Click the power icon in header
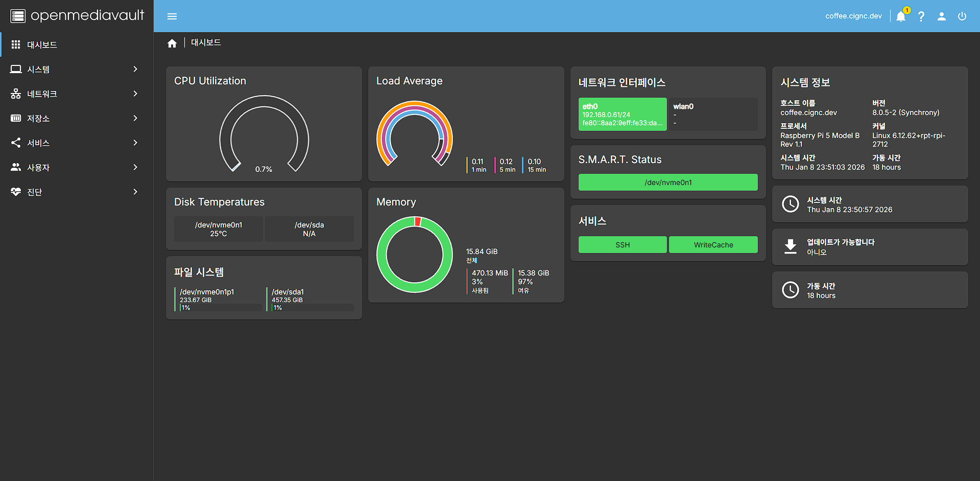This screenshot has height=481, width=980. [962, 16]
